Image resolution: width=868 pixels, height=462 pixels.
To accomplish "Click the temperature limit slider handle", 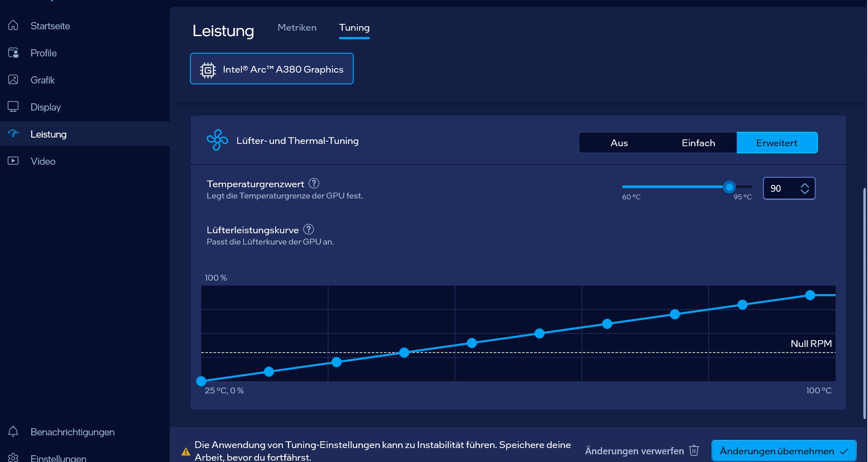I will click(x=729, y=187).
